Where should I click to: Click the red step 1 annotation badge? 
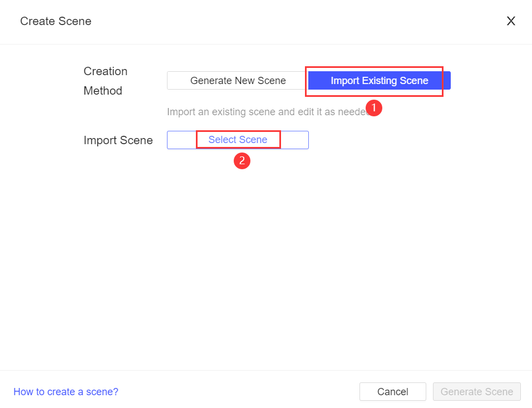[x=374, y=108]
